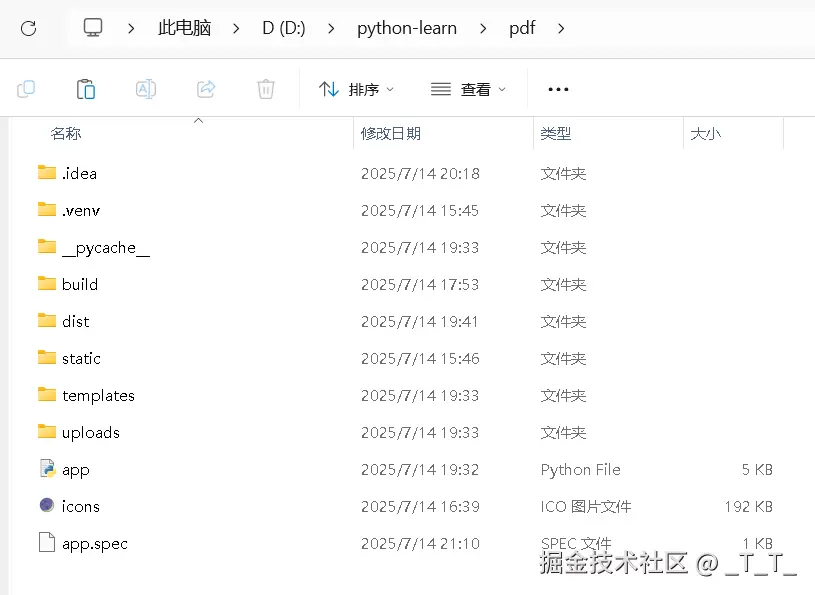
Task: Open the See more ellipsis menu
Action: (557, 88)
